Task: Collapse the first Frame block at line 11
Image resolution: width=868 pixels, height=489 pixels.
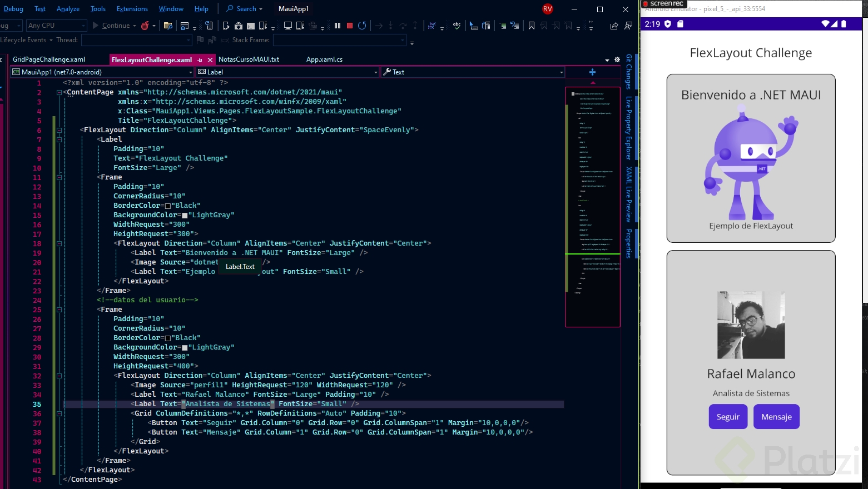Action: (x=59, y=177)
